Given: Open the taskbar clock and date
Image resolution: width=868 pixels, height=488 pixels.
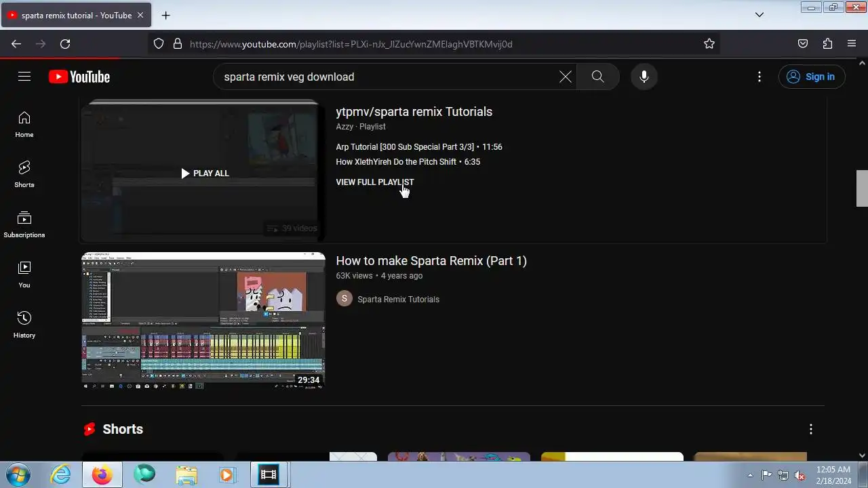Looking at the screenshot, I should tap(833, 475).
